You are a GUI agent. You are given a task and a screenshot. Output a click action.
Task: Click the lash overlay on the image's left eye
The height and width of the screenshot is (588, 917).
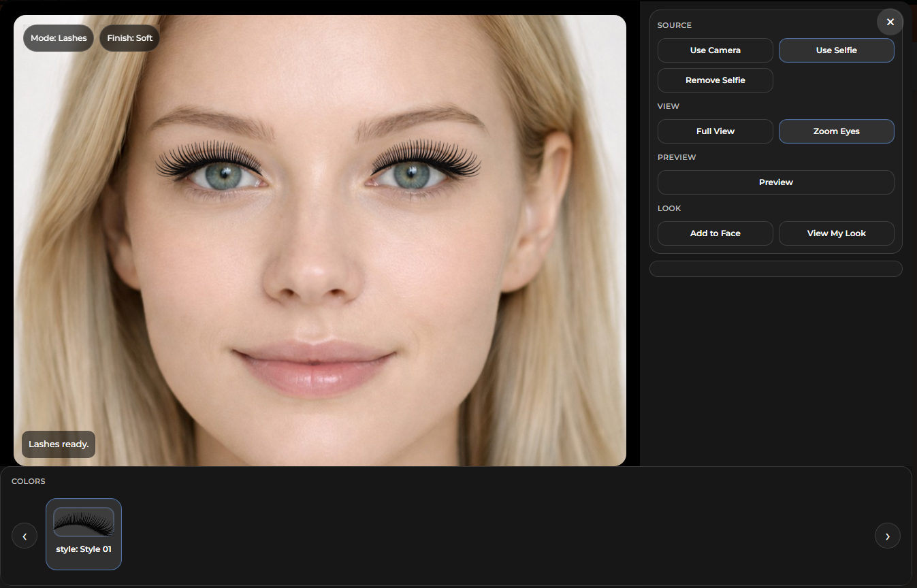tap(208, 160)
